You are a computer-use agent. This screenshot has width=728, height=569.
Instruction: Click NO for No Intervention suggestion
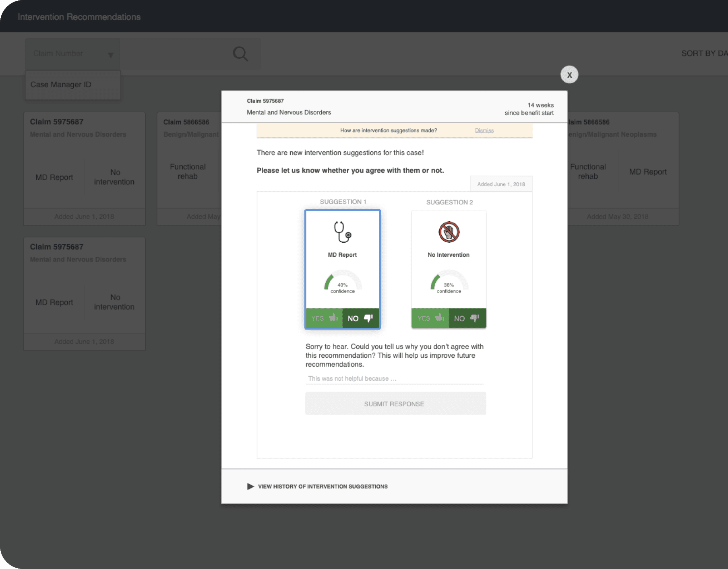pyautogui.click(x=467, y=318)
